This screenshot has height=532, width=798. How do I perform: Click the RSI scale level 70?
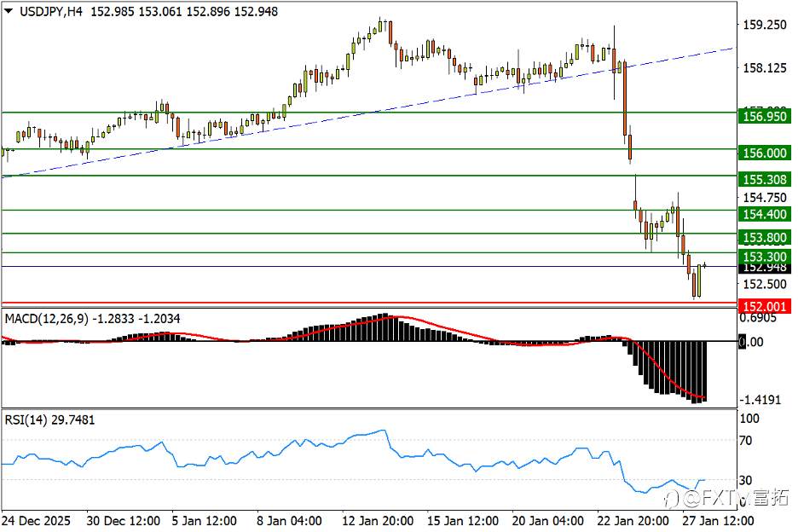(746, 441)
